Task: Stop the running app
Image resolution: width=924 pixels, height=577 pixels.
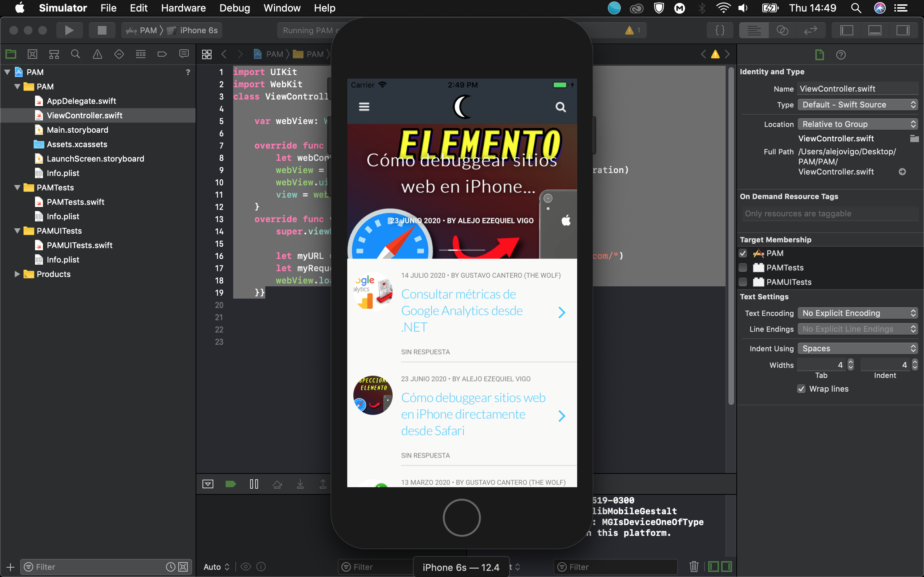Action: 102,30
